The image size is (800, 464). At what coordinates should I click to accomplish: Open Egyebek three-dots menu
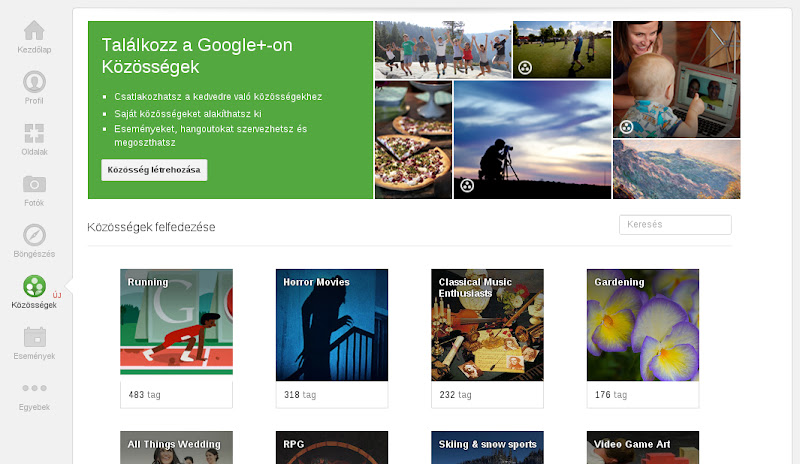click(x=34, y=388)
